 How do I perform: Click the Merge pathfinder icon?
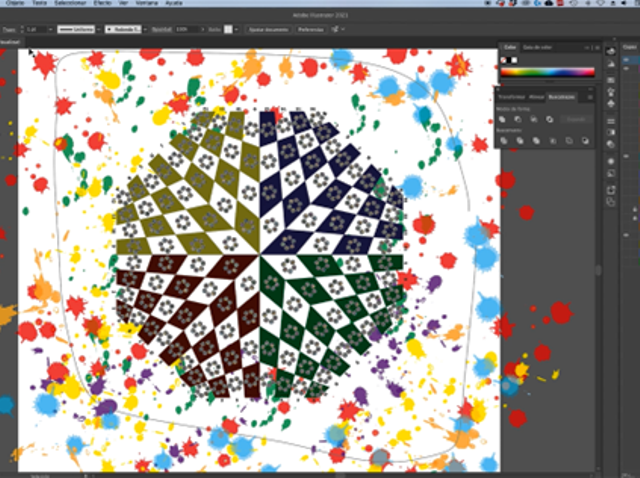click(x=536, y=141)
